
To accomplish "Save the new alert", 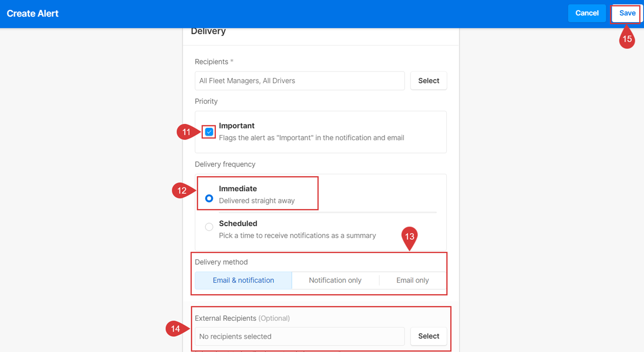I will tap(625, 13).
